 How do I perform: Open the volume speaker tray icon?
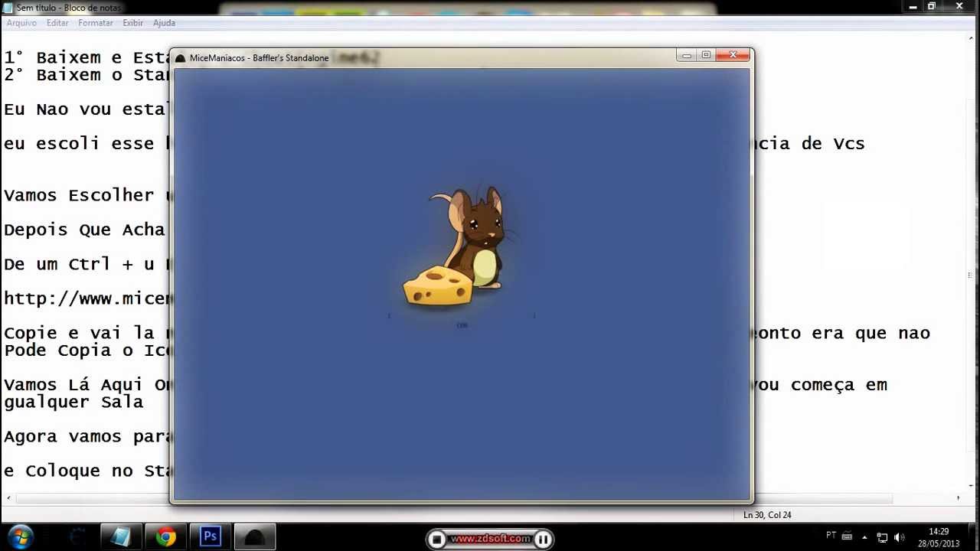click(x=900, y=537)
